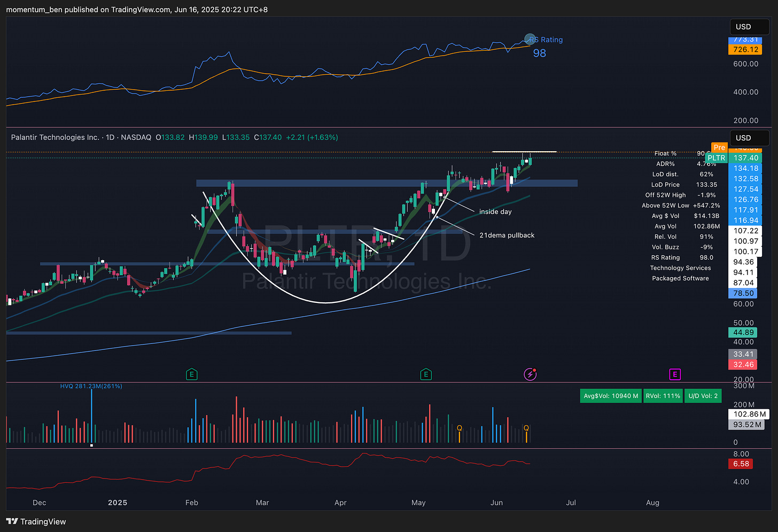The height and width of the screenshot is (532, 778).
Task: Click the Technology Services sector text
Action: coord(680,268)
